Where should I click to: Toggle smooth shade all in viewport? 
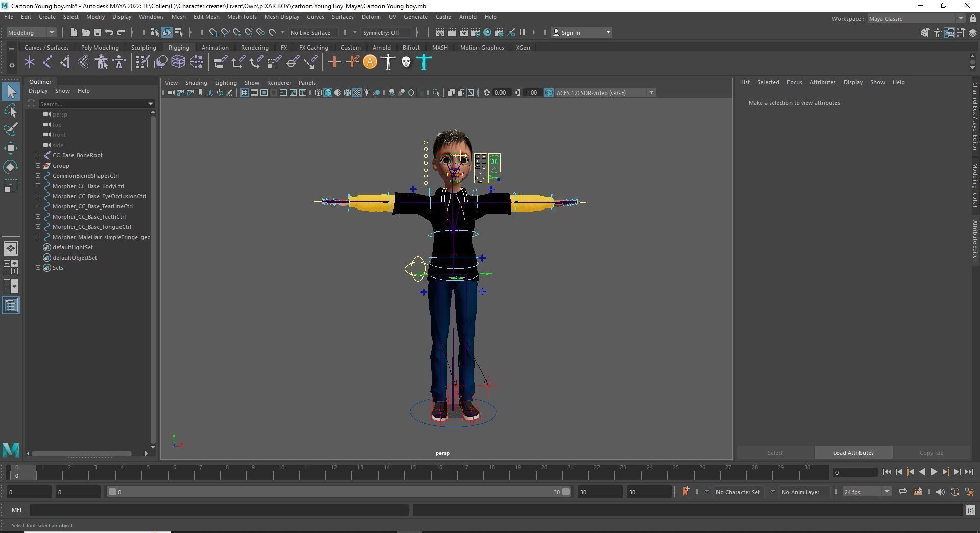click(328, 92)
